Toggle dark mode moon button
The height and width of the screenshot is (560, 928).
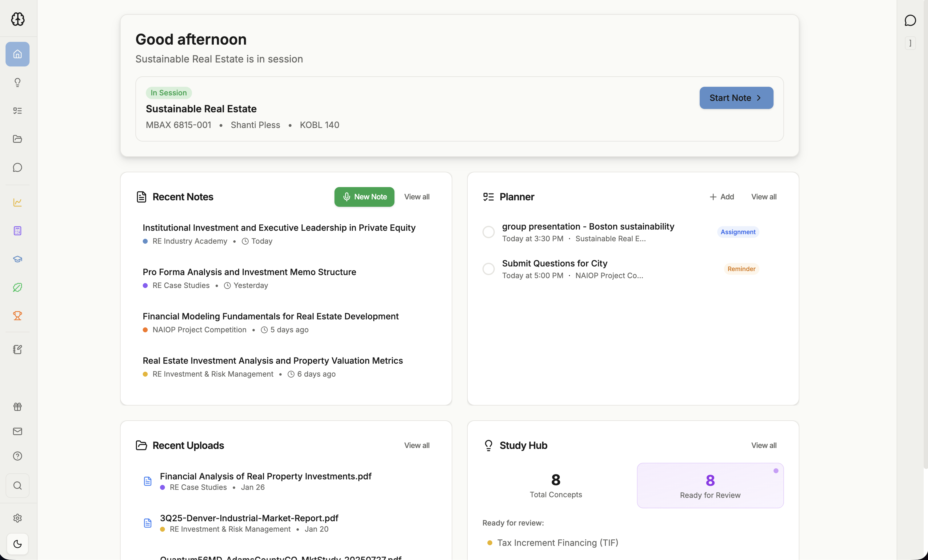tap(17, 544)
